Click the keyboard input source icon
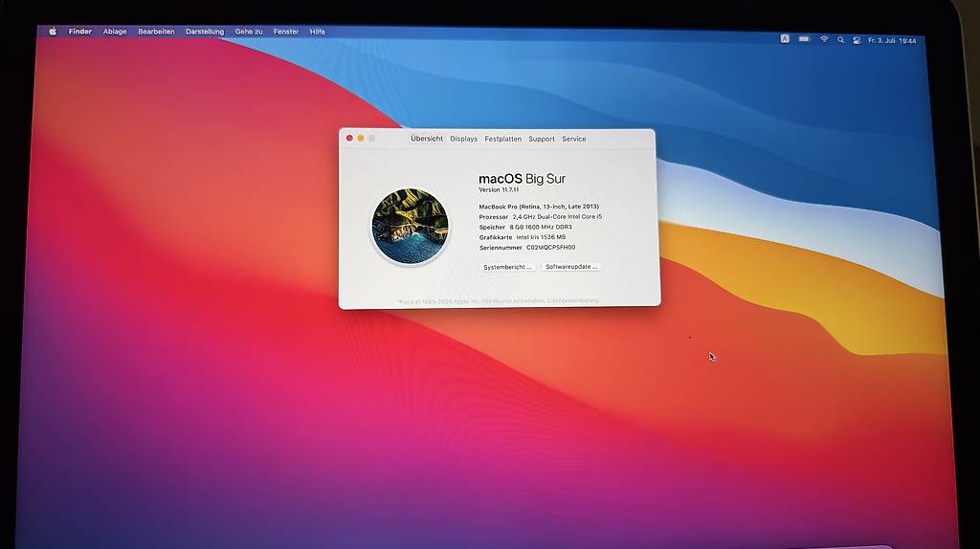The image size is (980, 549). pos(785,38)
